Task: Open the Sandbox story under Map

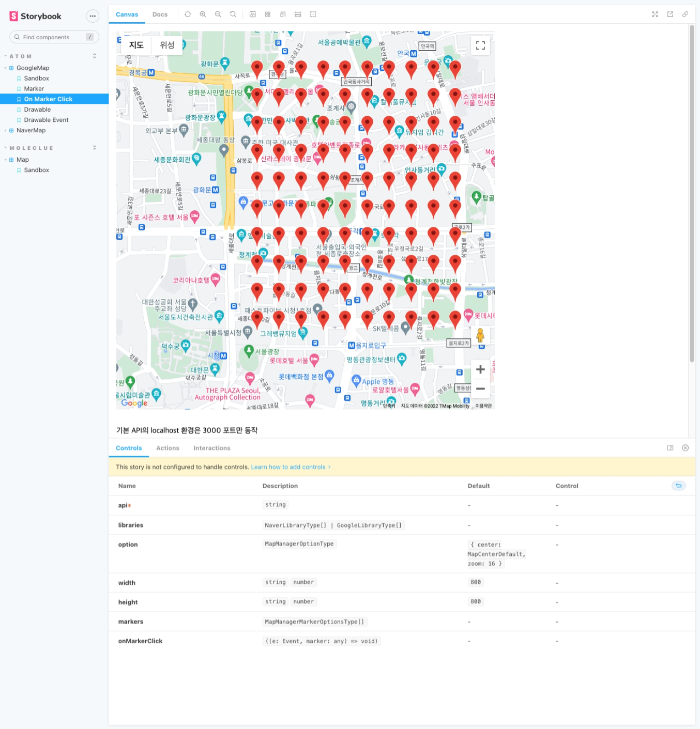Action: pyautogui.click(x=36, y=170)
